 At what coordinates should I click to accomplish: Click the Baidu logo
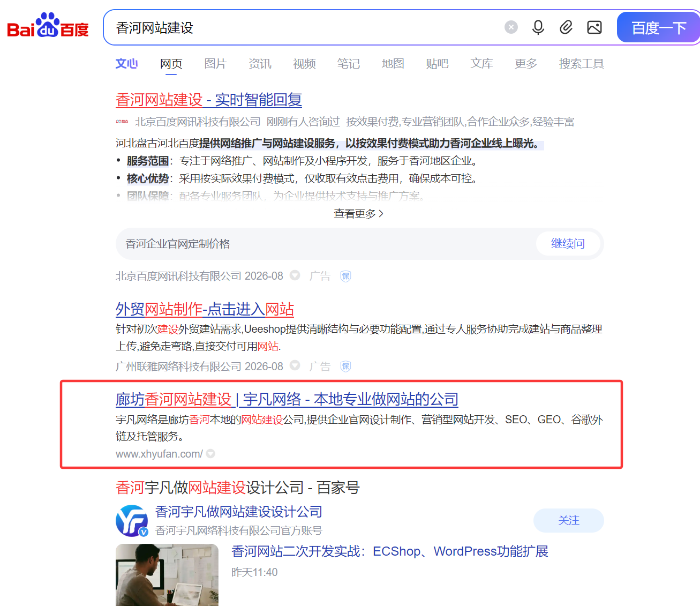click(x=48, y=26)
